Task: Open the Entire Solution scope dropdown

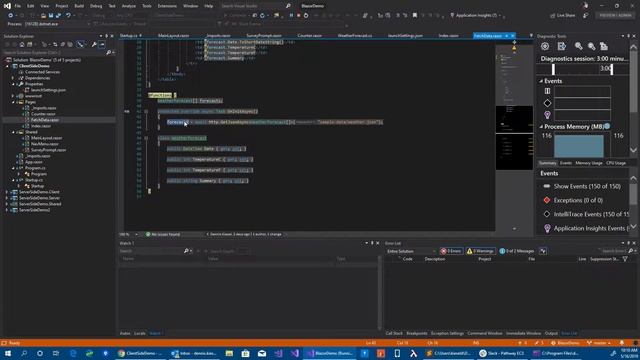Action: [x=411, y=251]
